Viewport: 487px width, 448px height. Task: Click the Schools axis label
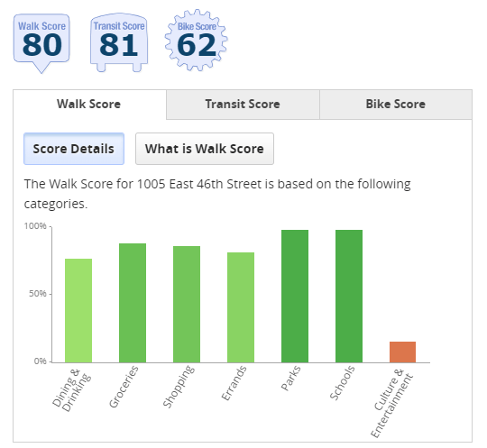342,382
